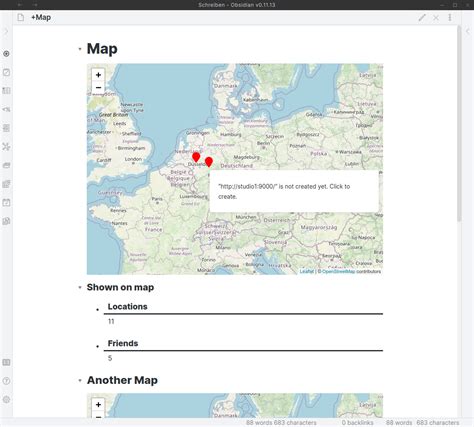474x427 pixels.
Task: Click the studio1:9000 not created yet popup
Action: (x=294, y=191)
